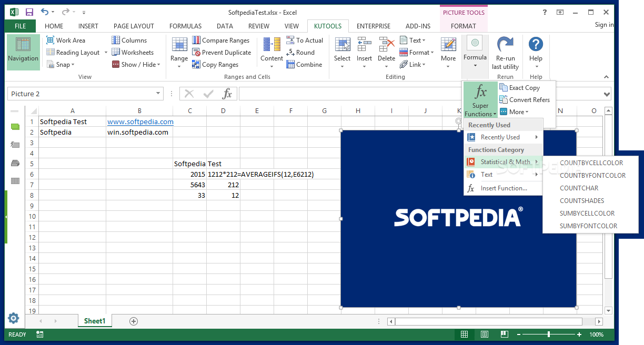This screenshot has height=345, width=644.
Task: Open Statistical & Math category
Action: 503,162
